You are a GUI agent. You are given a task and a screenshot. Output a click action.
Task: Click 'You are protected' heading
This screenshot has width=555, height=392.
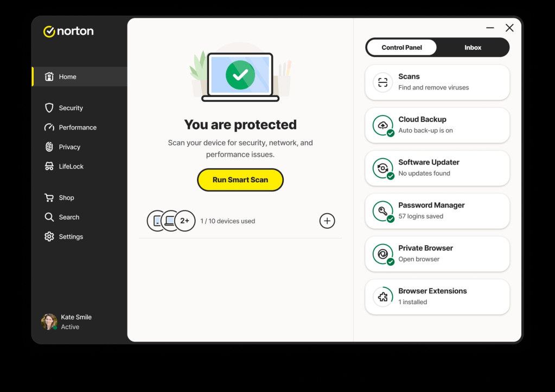coord(240,125)
